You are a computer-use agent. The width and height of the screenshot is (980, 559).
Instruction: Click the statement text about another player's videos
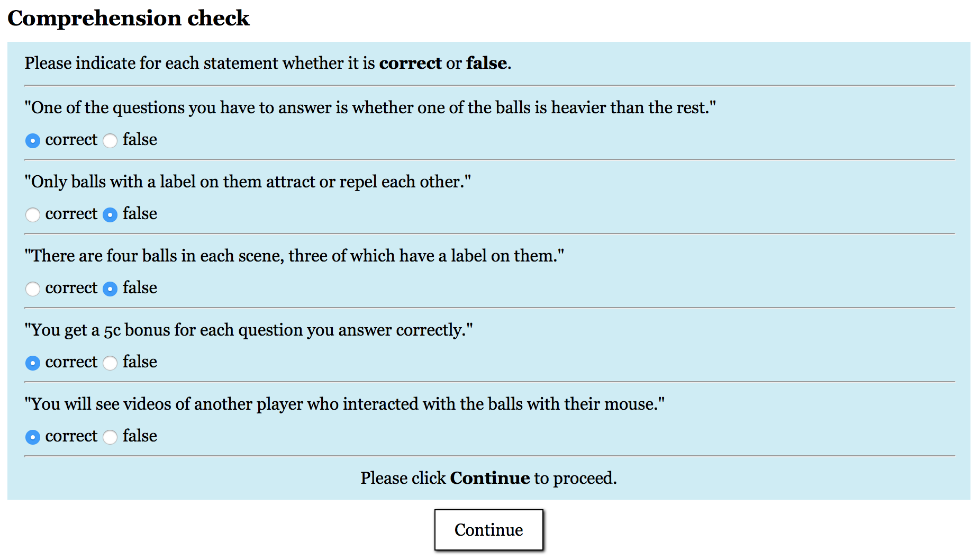[344, 404]
